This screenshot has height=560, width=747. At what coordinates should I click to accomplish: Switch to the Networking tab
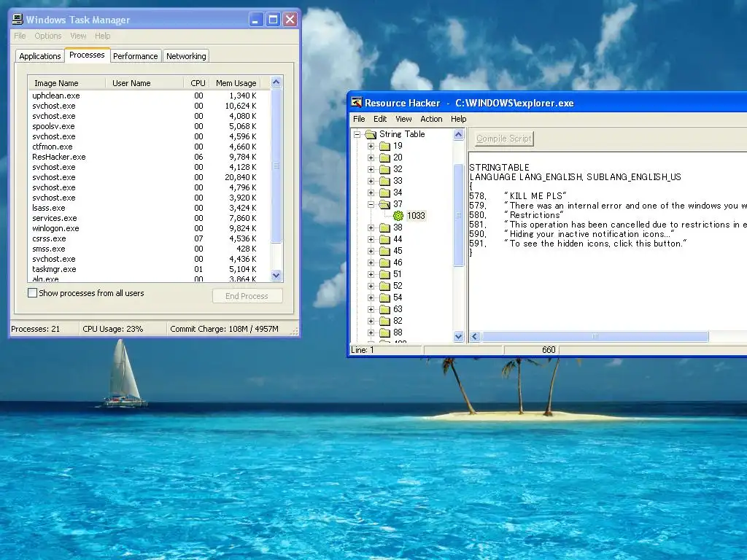186,56
